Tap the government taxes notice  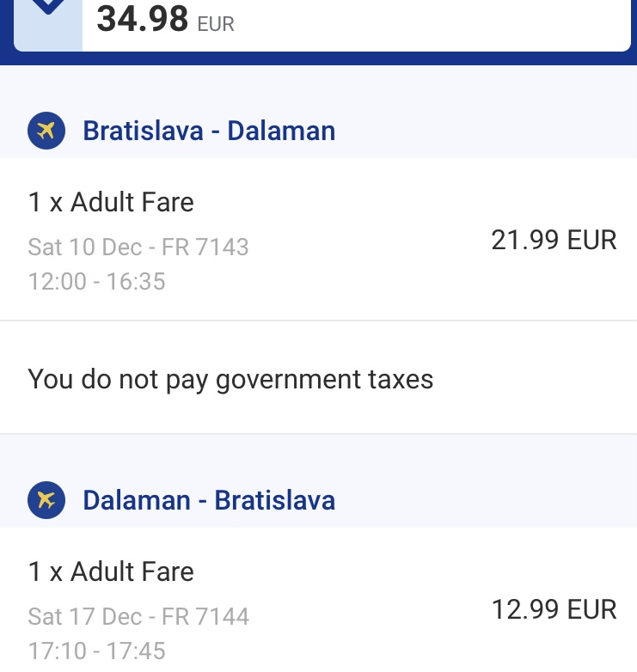click(x=230, y=379)
